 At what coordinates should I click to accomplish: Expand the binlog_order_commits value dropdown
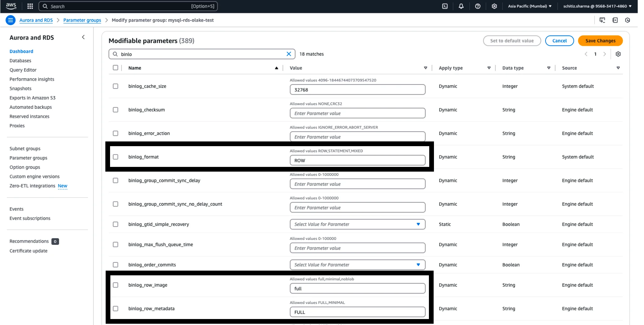point(357,265)
